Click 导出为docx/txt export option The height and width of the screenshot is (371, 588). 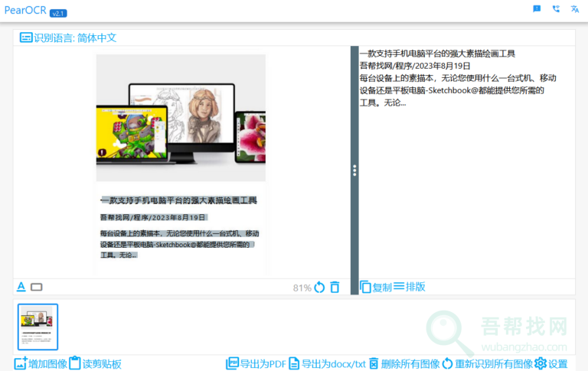(x=327, y=363)
